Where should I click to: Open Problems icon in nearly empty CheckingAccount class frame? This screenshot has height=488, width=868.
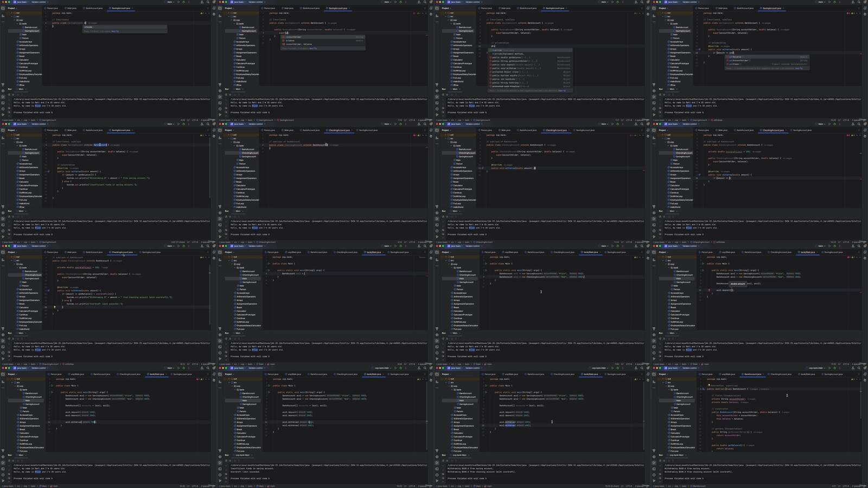pos(220,231)
